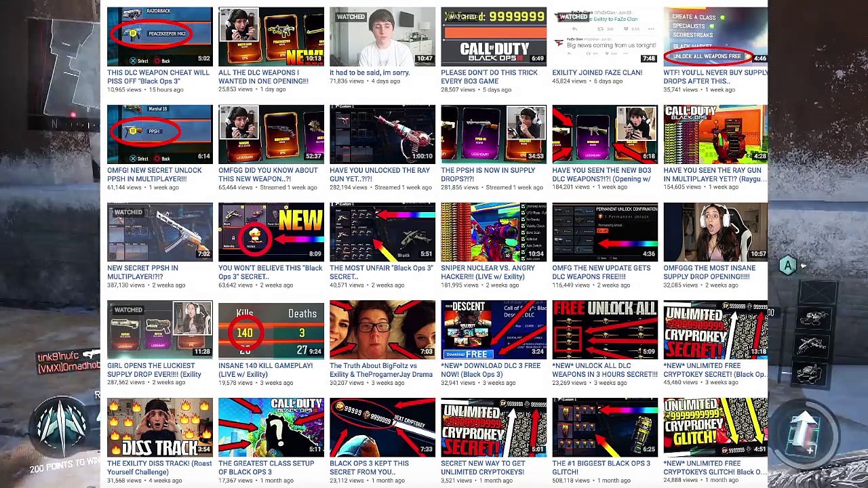
Task: Click the "it had to be said, im sorry." title
Action: (370, 73)
